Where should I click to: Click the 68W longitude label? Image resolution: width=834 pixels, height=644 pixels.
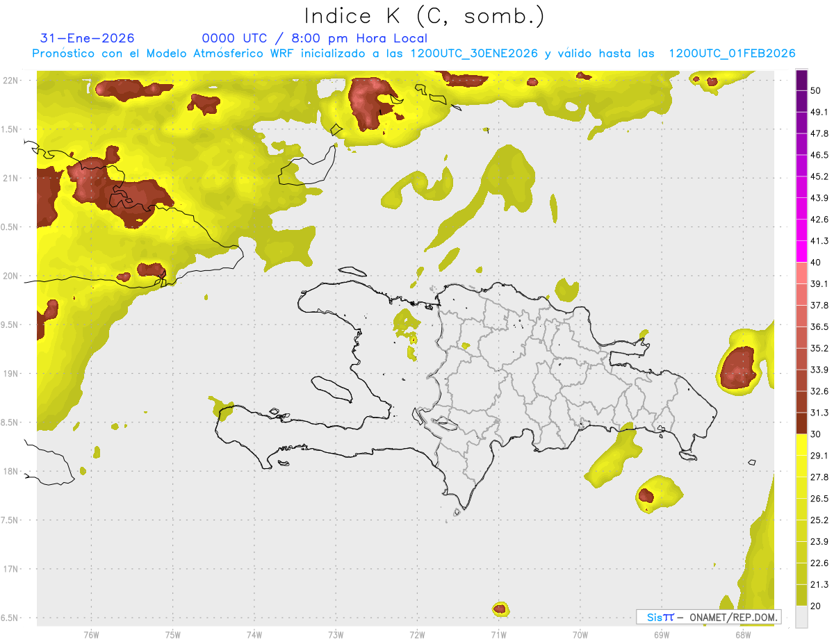tap(742, 634)
